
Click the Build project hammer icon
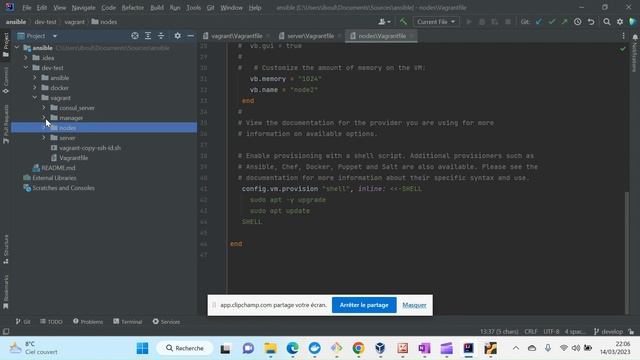pos(403,22)
